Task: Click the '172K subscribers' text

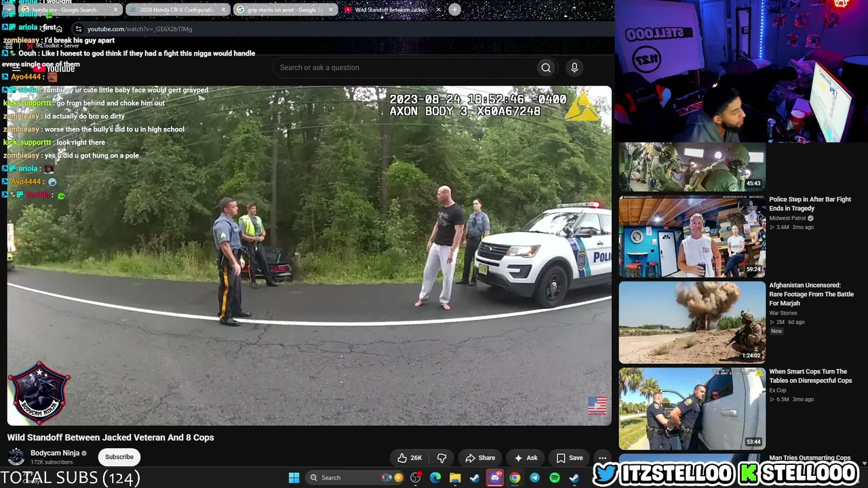Action: point(52,462)
